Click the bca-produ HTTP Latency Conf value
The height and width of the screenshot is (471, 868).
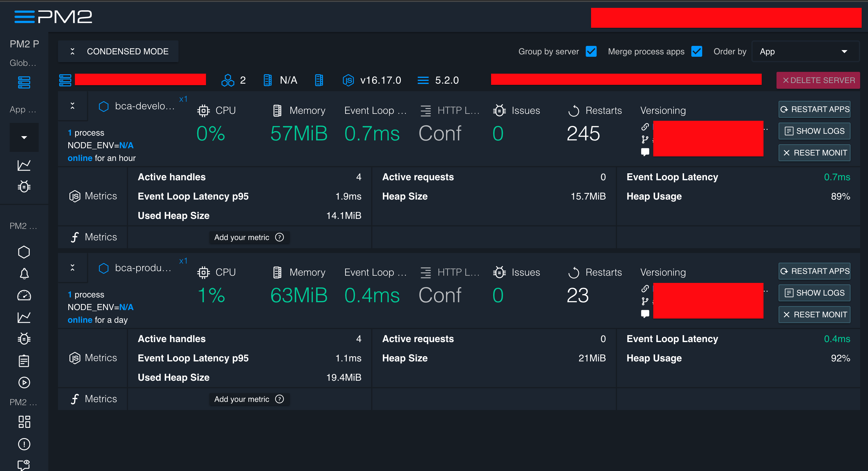point(440,296)
